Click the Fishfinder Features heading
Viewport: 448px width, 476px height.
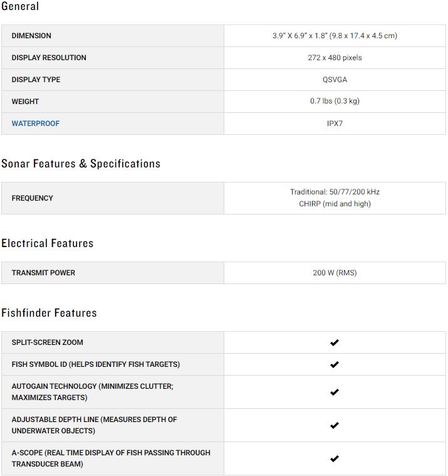click(49, 313)
